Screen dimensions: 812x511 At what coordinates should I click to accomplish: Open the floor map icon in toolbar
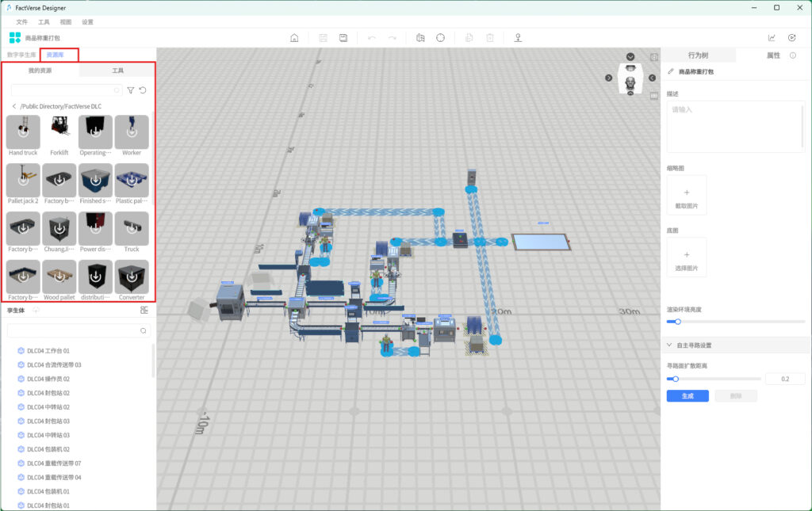click(x=420, y=38)
